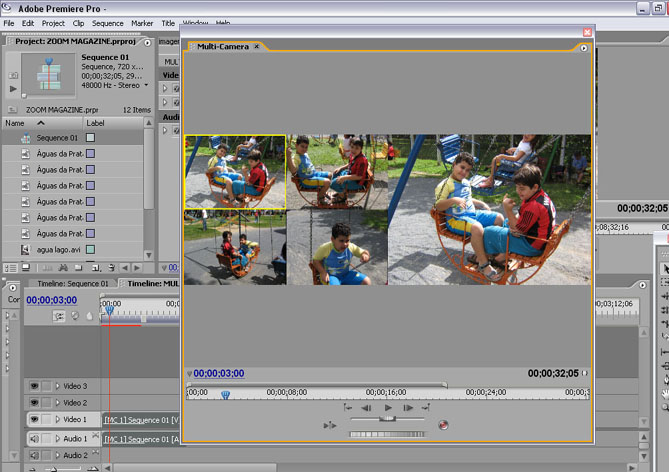Screen dimensions: 669x472
Task: Click the timeline current timecode 00;00;03;00
Action: pos(51,300)
